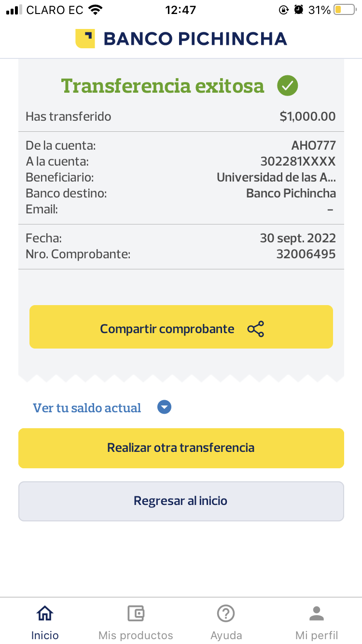The image size is (362, 644).
Task: Tap the battery icon in status bar
Action: pos(344,10)
